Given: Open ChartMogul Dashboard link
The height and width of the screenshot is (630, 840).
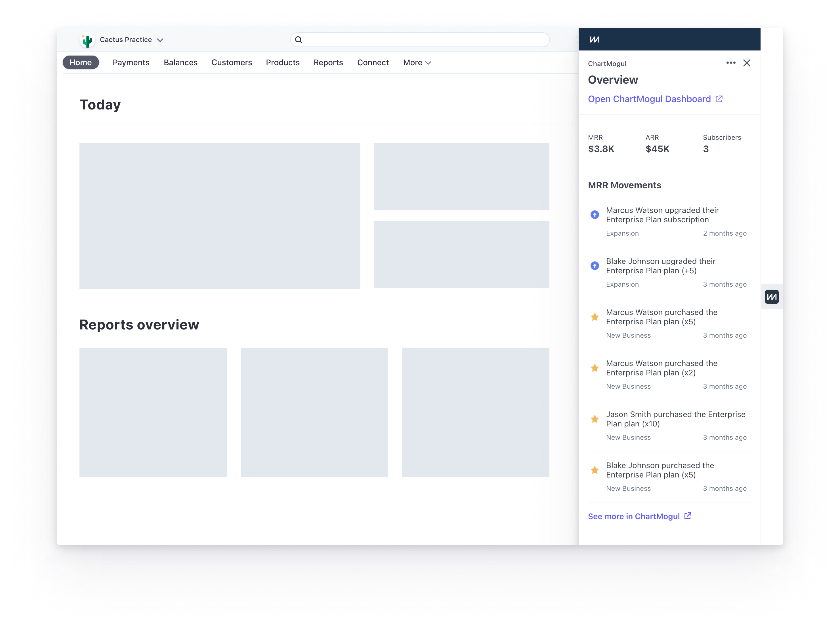Looking at the screenshot, I should (649, 99).
